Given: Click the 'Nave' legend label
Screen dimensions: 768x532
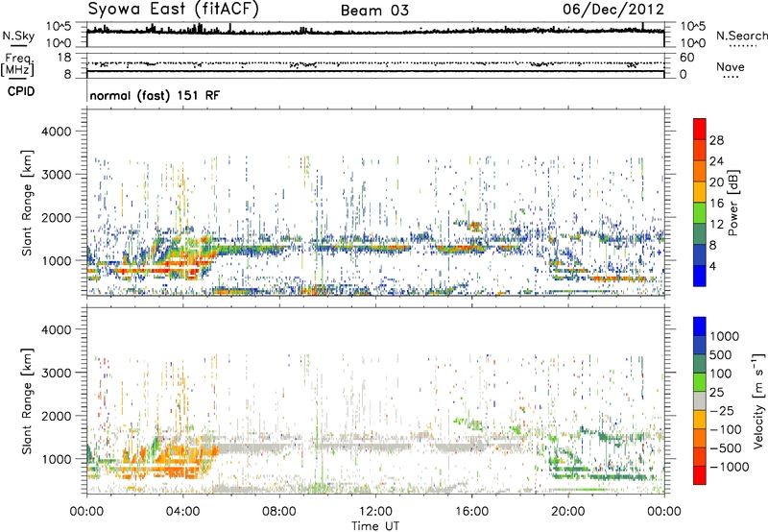Looking at the screenshot, I should [x=731, y=67].
